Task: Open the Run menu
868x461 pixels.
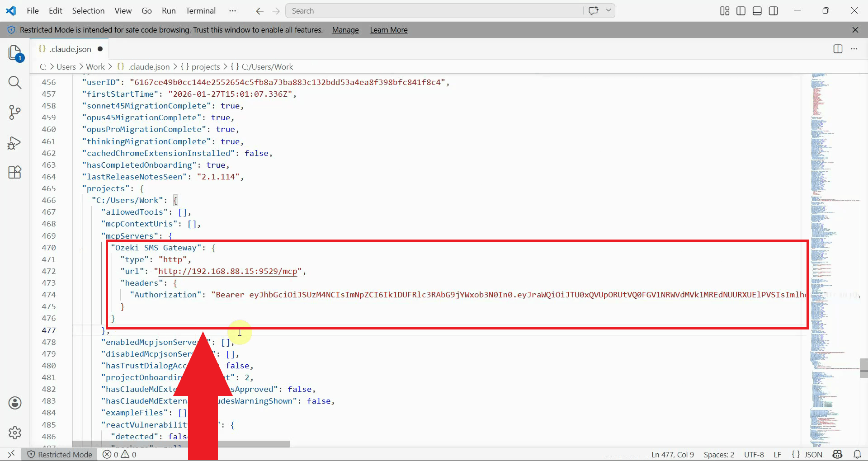Action: tap(169, 11)
